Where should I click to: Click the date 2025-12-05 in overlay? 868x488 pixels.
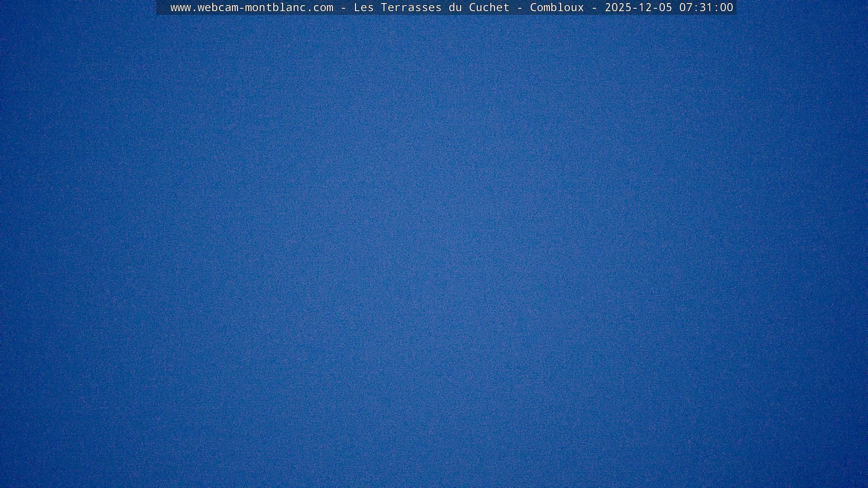pos(638,7)
